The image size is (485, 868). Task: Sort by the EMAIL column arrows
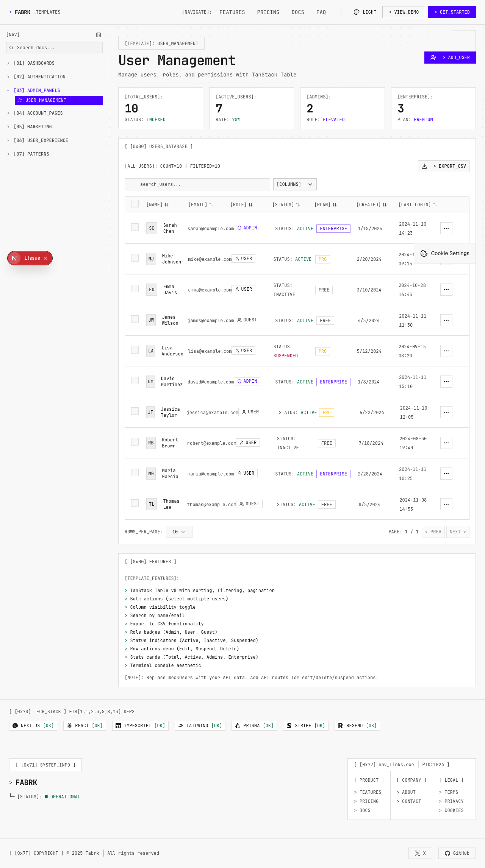211,205
